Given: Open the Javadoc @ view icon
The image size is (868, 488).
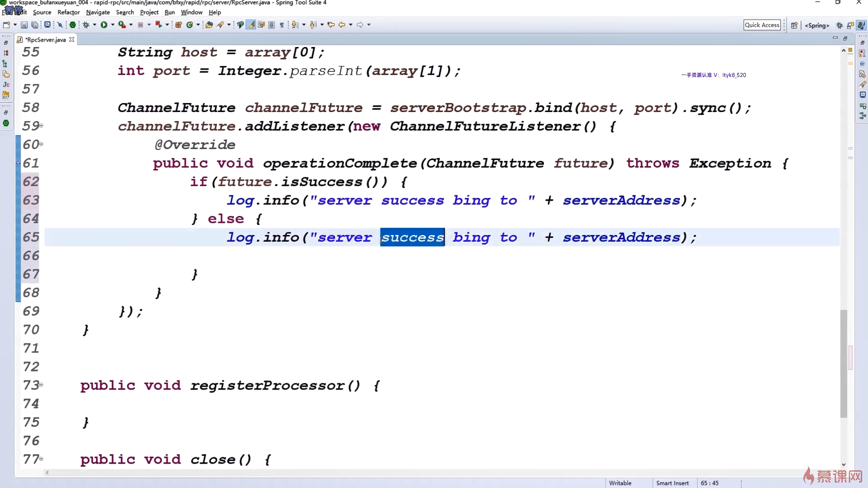Looking at the screenshot, I should coord(862,64).
